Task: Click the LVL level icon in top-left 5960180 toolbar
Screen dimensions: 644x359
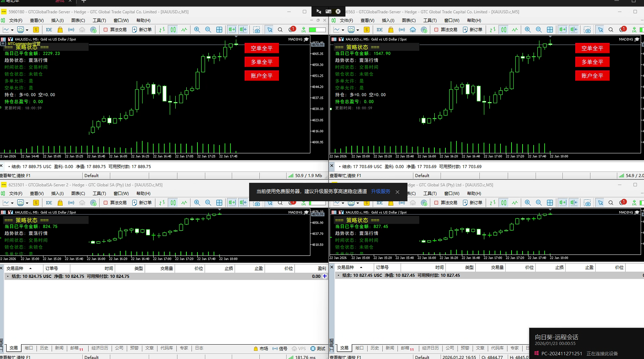Action: pyautogui.click(x=303, y=30)
